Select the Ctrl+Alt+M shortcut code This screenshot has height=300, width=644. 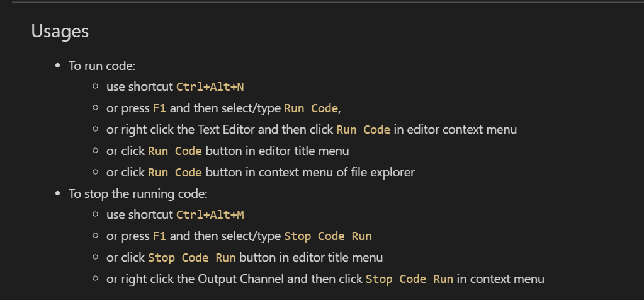click(210, 215)
